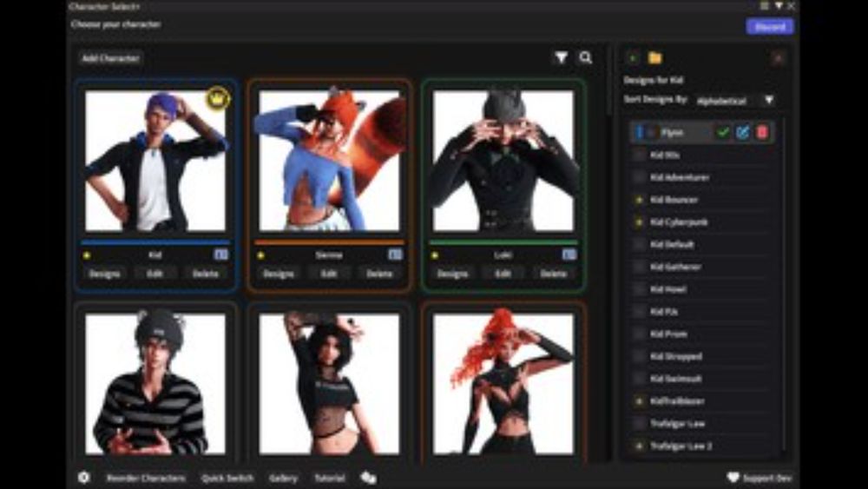Mark Kid Default as favorite via its star box

click(640, 244)
